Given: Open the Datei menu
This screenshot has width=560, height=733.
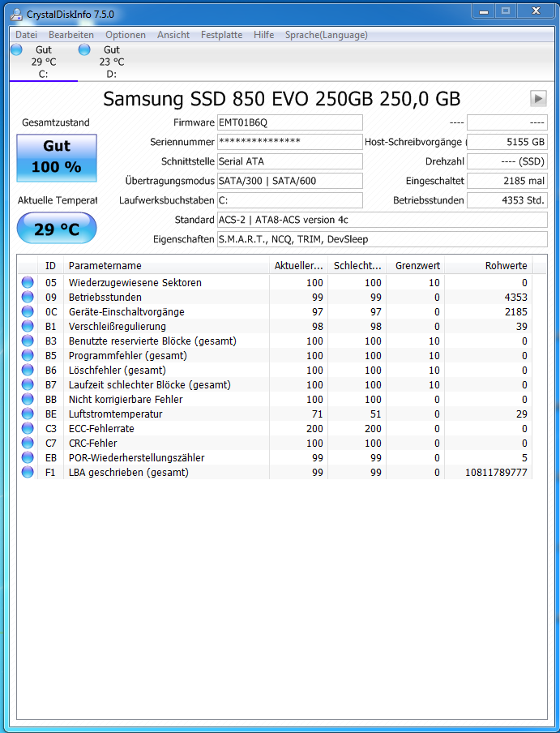Looking at the screenshot, I should pos(26,35).
